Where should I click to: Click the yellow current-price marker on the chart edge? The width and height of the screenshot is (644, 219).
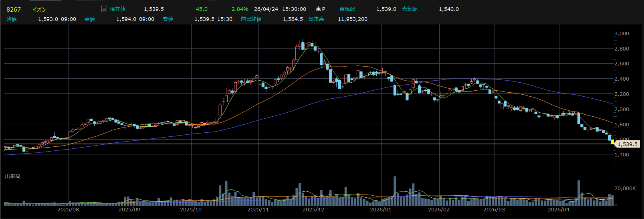click(x=612, y=142)
